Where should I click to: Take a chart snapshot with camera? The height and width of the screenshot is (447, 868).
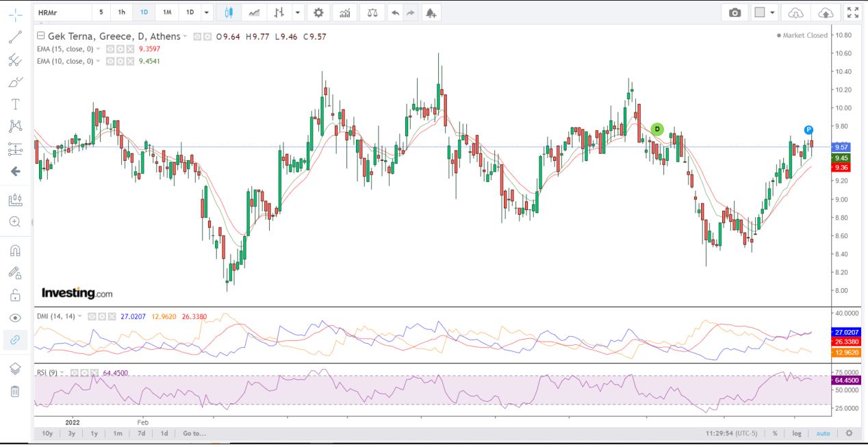pos(735,12)
